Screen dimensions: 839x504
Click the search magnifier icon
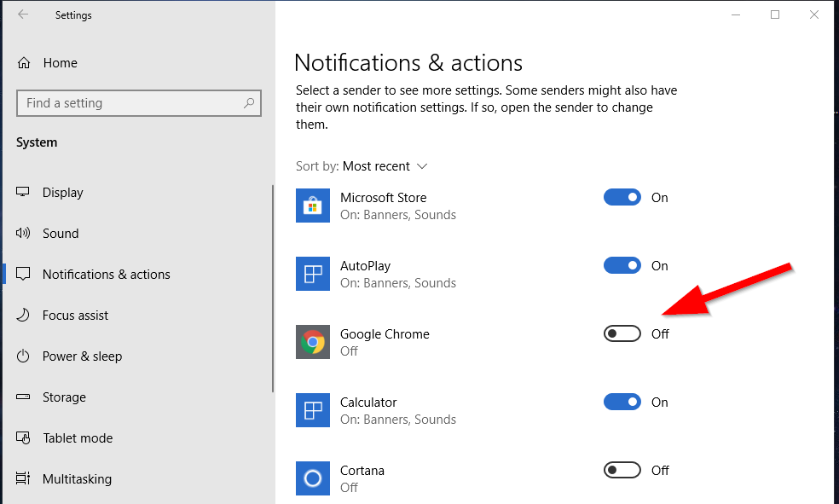click(x=249, y=103)
